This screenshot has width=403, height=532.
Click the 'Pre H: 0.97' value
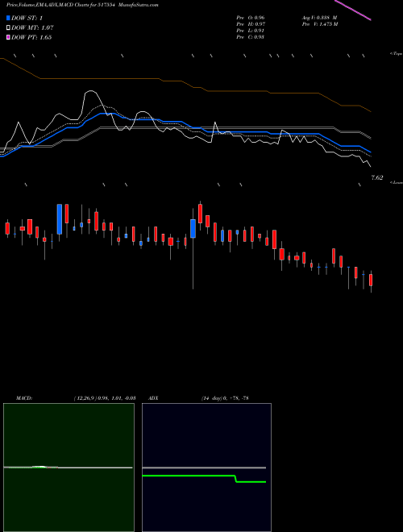(251, 24)
